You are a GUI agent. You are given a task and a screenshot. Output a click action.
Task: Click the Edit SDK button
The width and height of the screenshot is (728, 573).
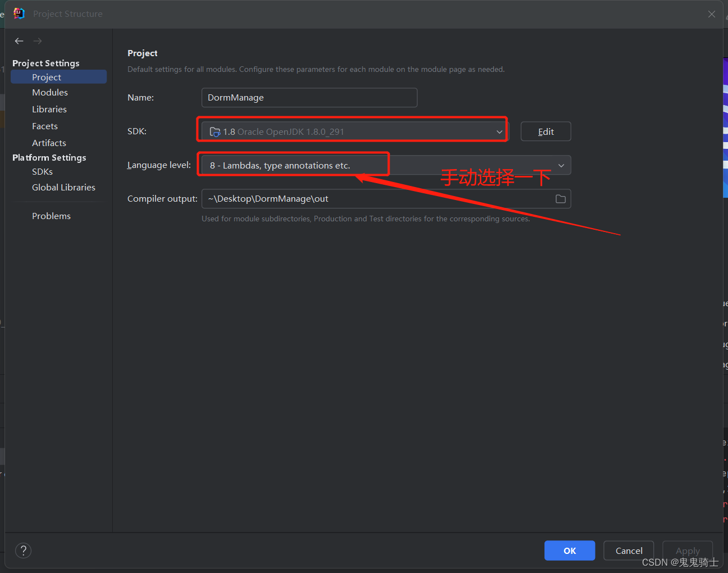click(546, 131)
